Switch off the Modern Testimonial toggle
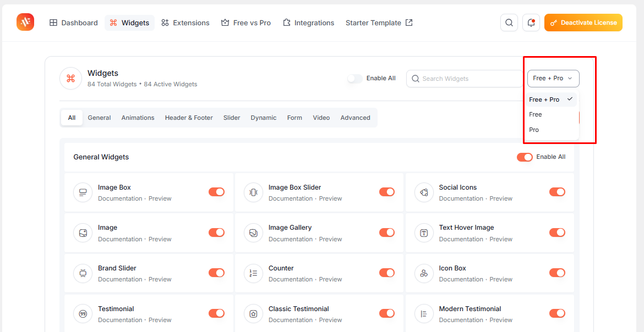This screenshot has height=332, width=644. (x=558, y=313)
